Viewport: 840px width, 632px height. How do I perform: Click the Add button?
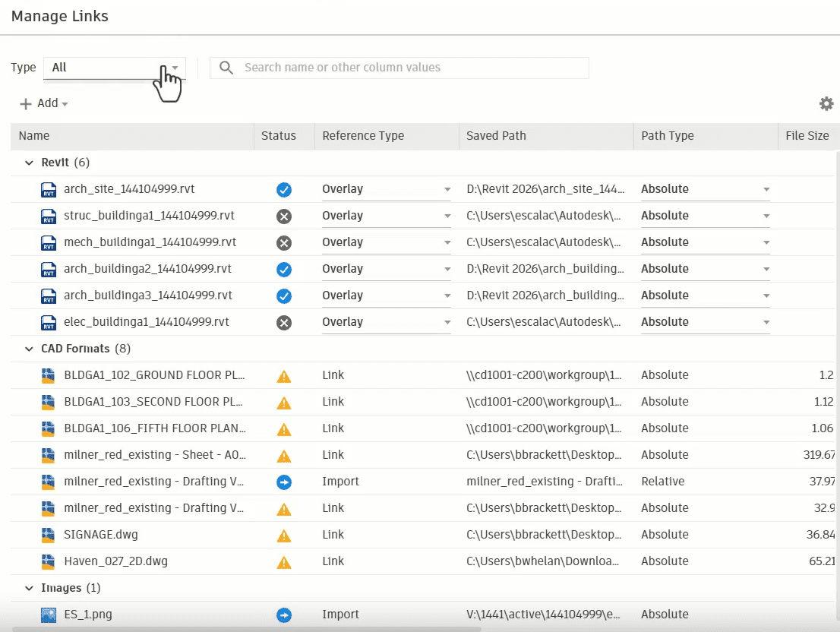(44, 104)
